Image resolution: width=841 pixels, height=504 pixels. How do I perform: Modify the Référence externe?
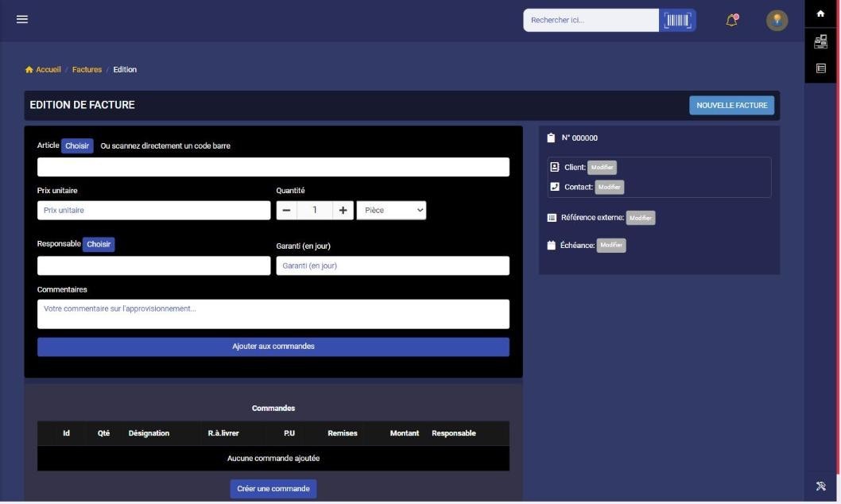(x=641, y=218)
